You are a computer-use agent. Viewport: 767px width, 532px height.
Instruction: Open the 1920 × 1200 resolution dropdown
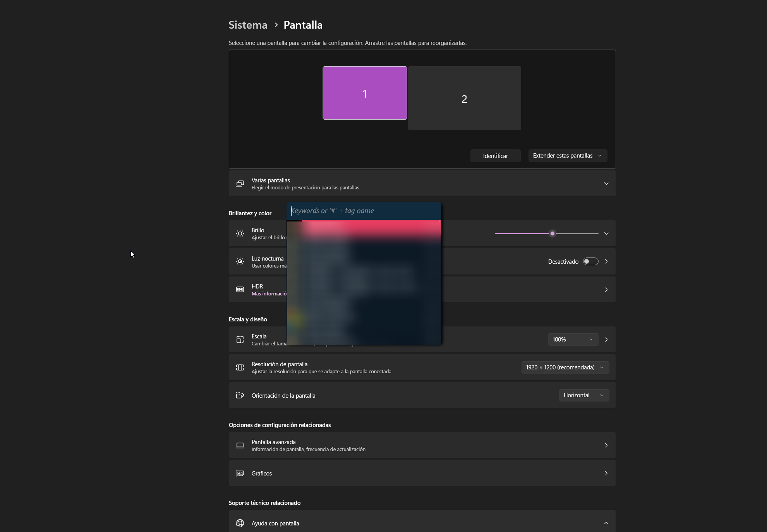coord(565,367)
